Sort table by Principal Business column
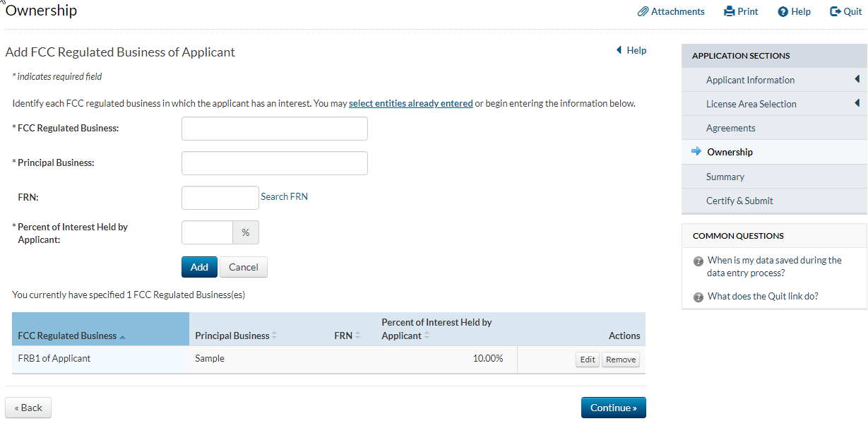The image size is (868, 421). pyautogui.click(x=274, y=336)
